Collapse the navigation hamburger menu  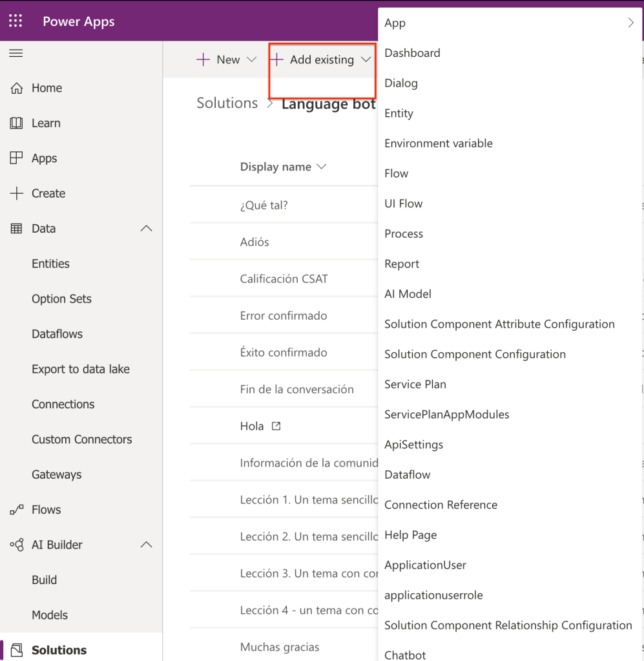click(x=16, y=54)
